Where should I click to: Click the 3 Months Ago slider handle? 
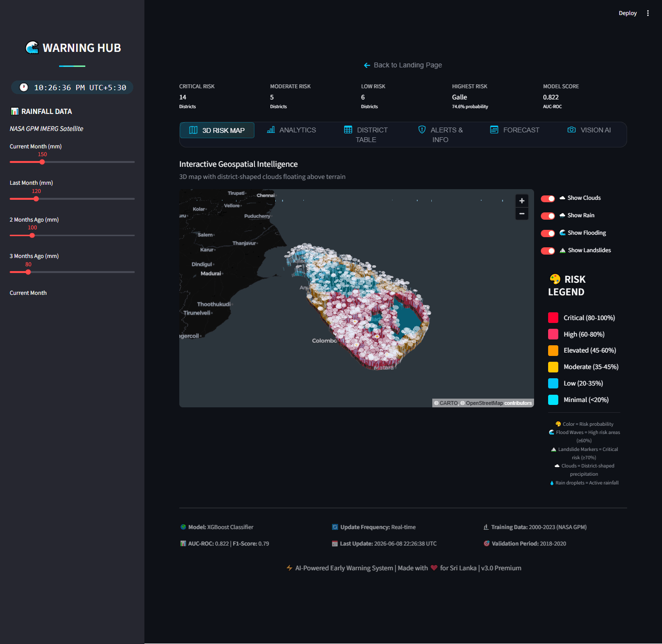point(28,272)
